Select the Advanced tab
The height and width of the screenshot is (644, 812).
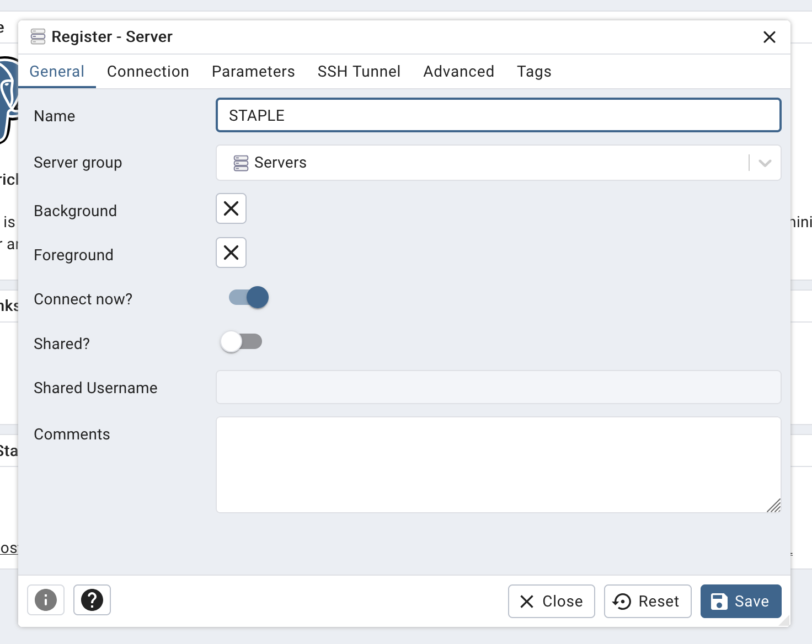[458, 72]
